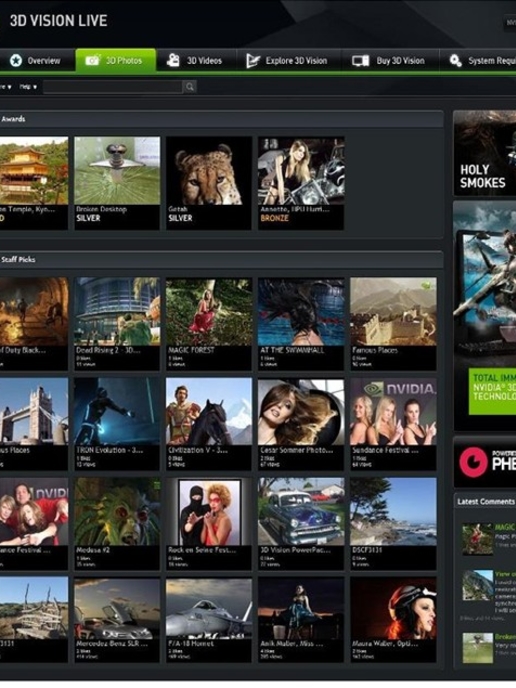Viewport: 516px width, 688px height.
Task: Click the Civilization V title link
Action: (x=197, y=450)
